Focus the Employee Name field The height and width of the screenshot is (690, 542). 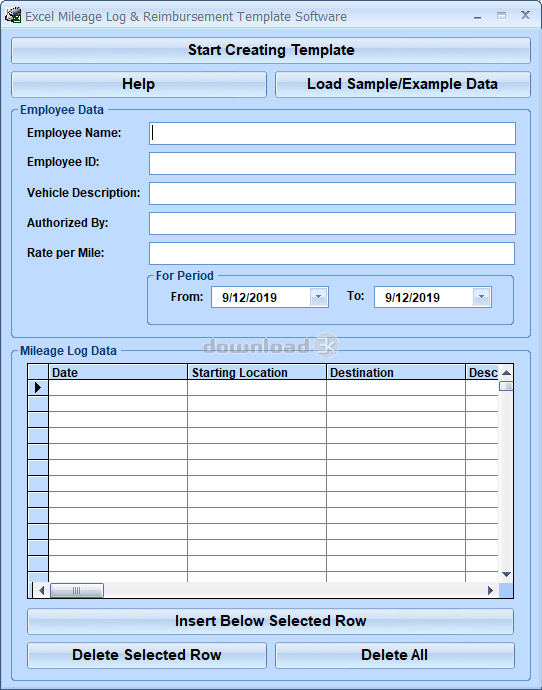pyautogui.click(x=332, y=133)
